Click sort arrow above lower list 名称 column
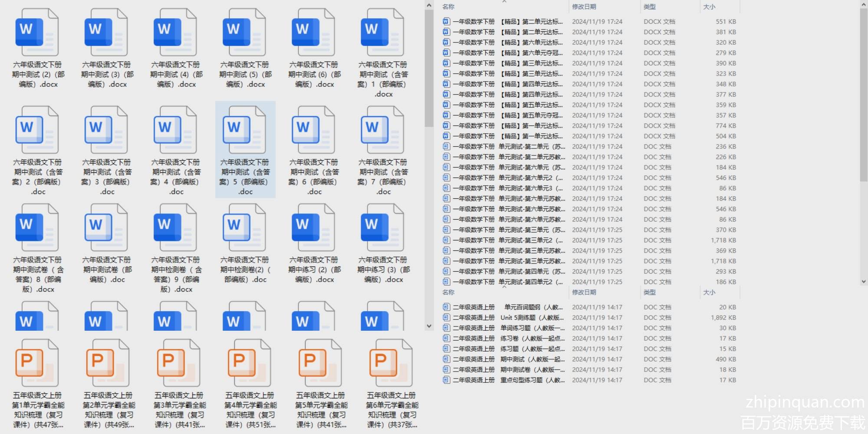 pyautogui.click(x=504, y=287)
